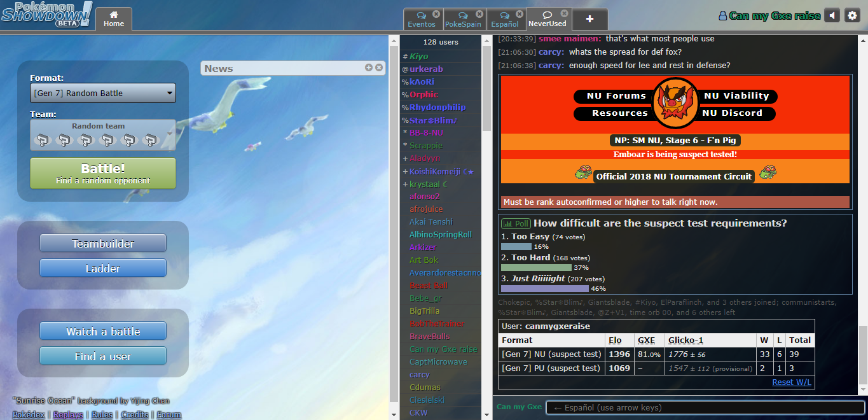Click user Scrappie in the user list
Image resolution: width=868 pixels, height=420 pixels.
[426, 146]
